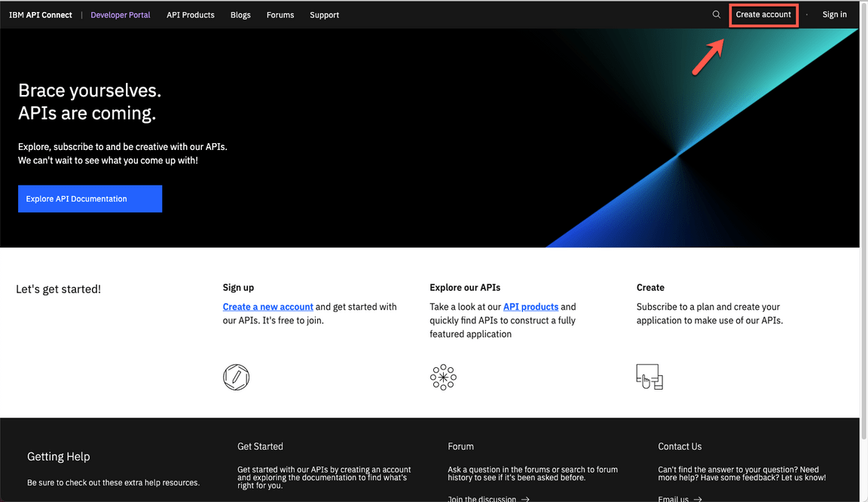Open the search icon in the header
The width and height of the screenshot is (868, 502).
pos(717,14)
